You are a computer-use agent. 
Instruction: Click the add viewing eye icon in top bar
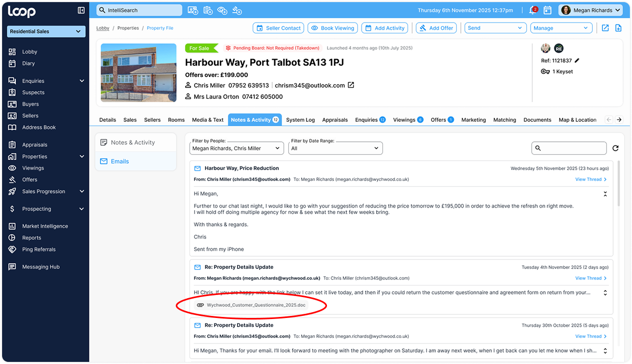tap(222, 10)
